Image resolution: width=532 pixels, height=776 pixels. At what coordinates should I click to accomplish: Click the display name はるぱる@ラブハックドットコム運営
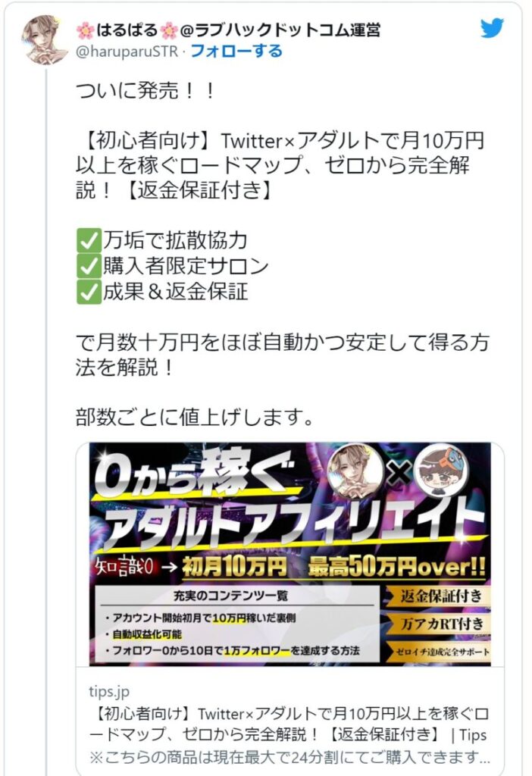(229, 30)
